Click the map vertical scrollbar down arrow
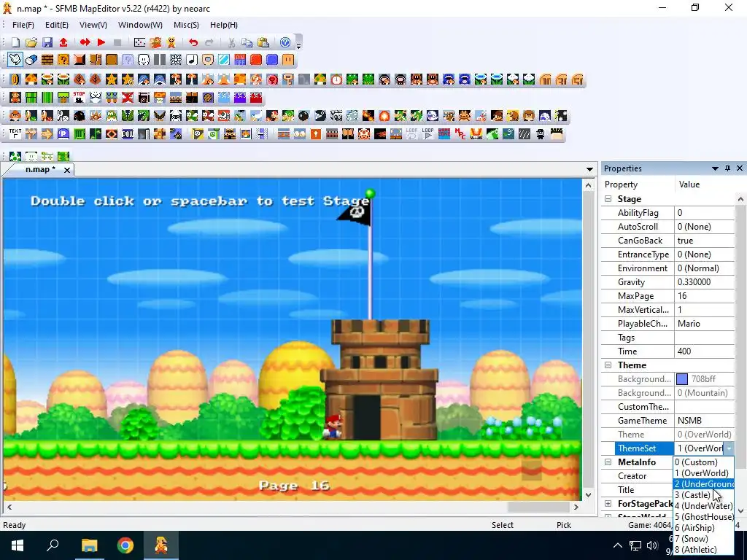This screenshot has height=560, width=747. click(x=589, y=495)
